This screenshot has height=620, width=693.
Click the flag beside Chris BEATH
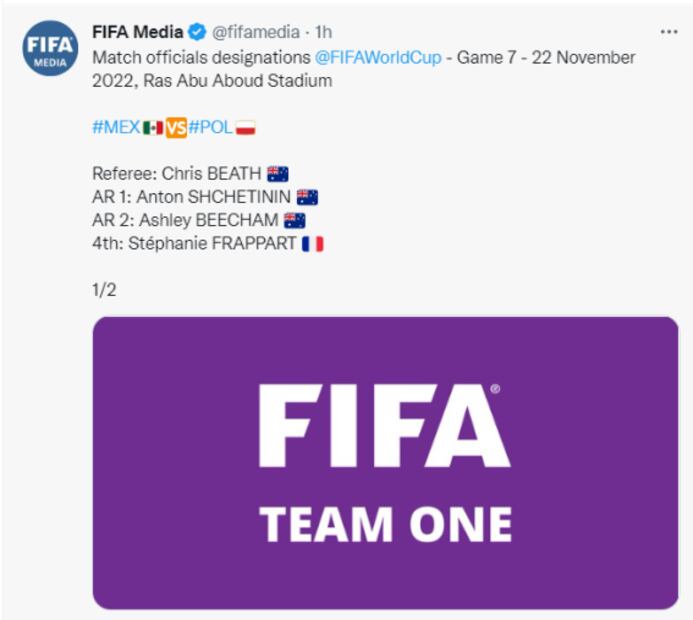click(278, 173)
